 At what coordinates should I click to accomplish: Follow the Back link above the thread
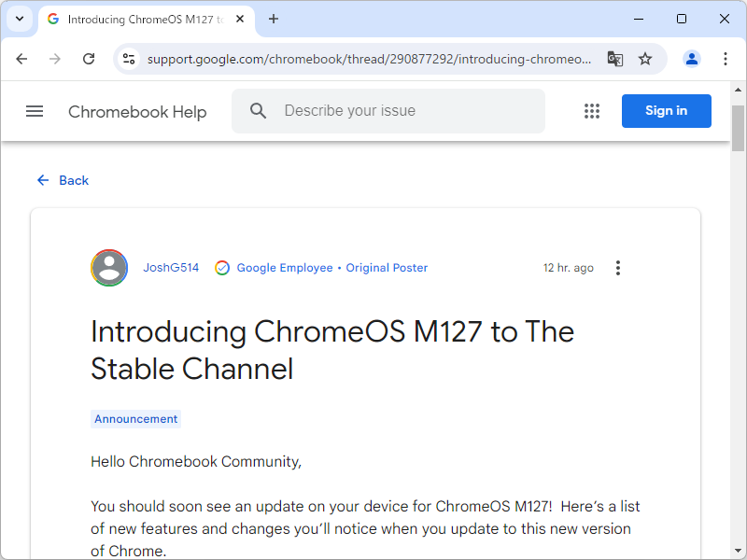click(x=63, y=180)
